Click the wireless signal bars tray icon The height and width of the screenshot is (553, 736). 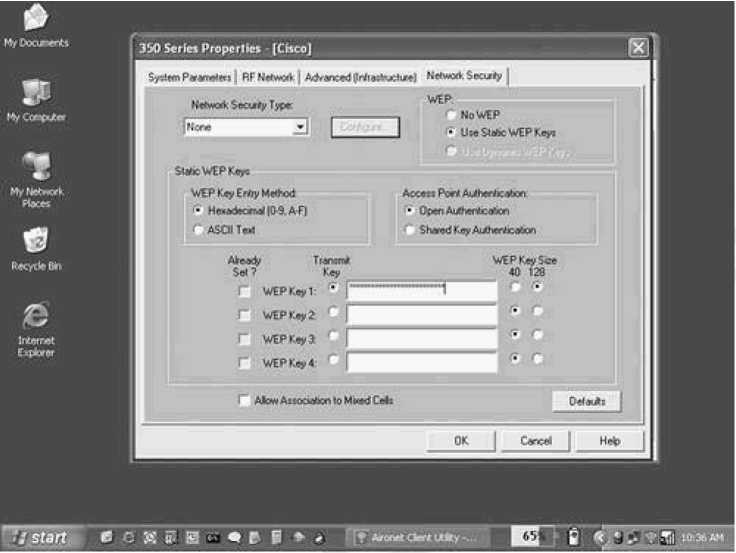tap(667, 538)
